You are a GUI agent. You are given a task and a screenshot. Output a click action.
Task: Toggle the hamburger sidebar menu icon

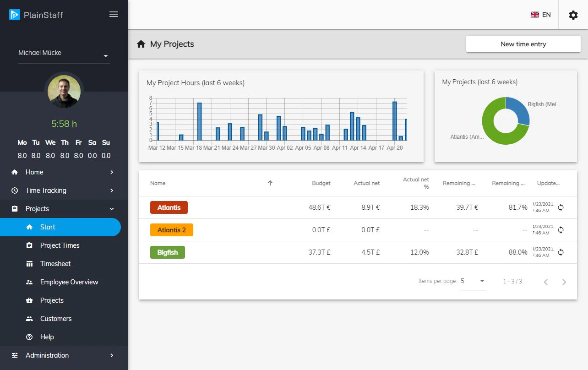[114, 14]
